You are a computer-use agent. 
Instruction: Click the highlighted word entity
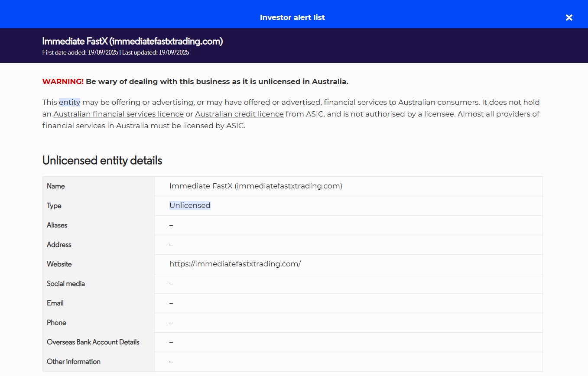pyautogui.click(x=69, y=102)
